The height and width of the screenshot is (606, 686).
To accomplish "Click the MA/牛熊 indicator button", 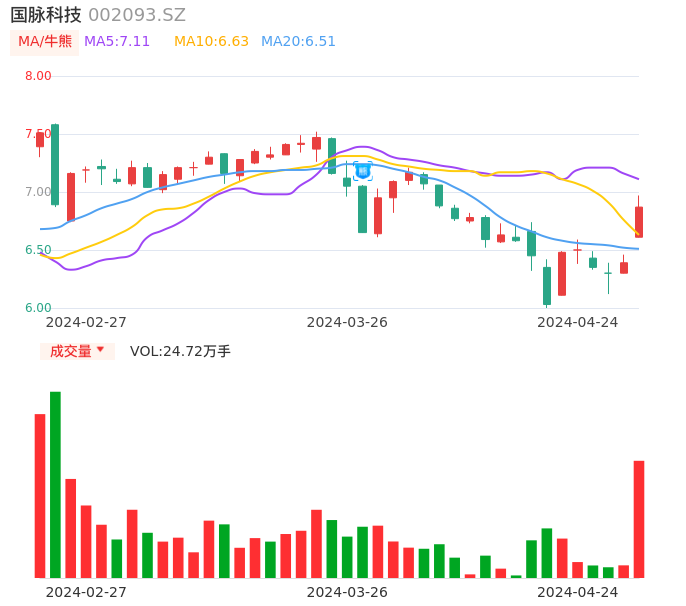I will point(45,42).
